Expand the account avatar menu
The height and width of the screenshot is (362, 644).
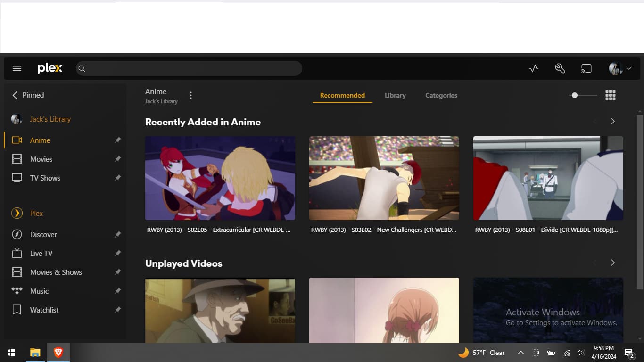[x=620, y=68]
